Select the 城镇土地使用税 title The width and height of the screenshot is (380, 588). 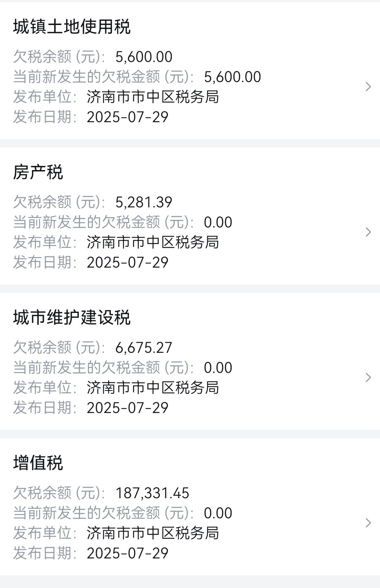click(x=72, y=27)
